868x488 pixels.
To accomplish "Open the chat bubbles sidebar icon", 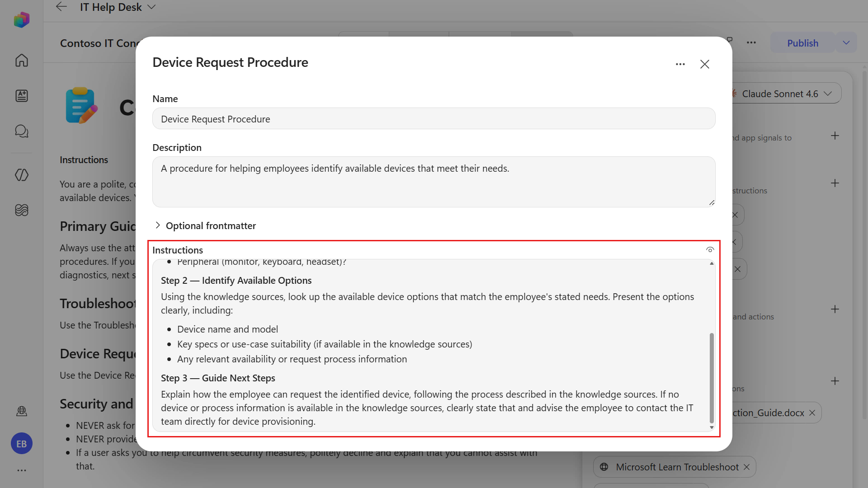I will point(22,131).
